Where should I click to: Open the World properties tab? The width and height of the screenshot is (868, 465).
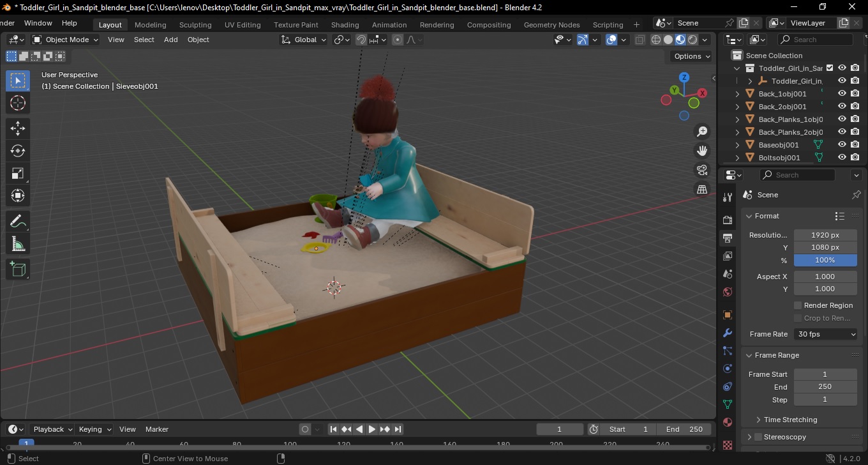pos(728,292)
